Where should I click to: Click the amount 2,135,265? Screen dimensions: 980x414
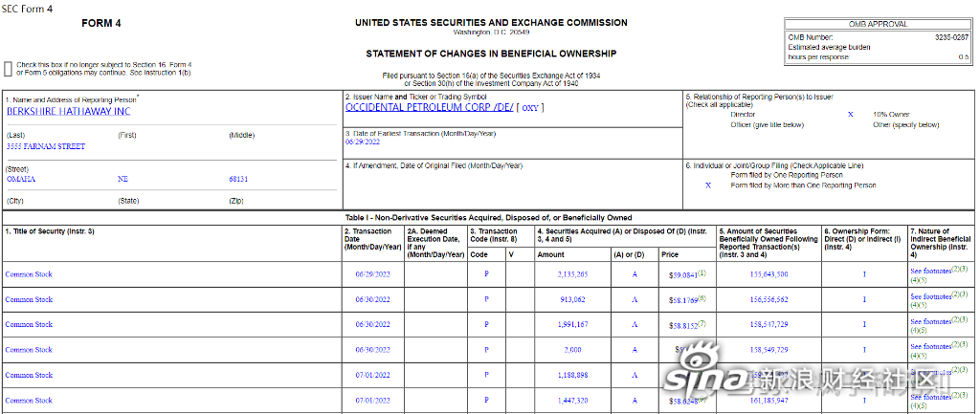click(572, 274)
